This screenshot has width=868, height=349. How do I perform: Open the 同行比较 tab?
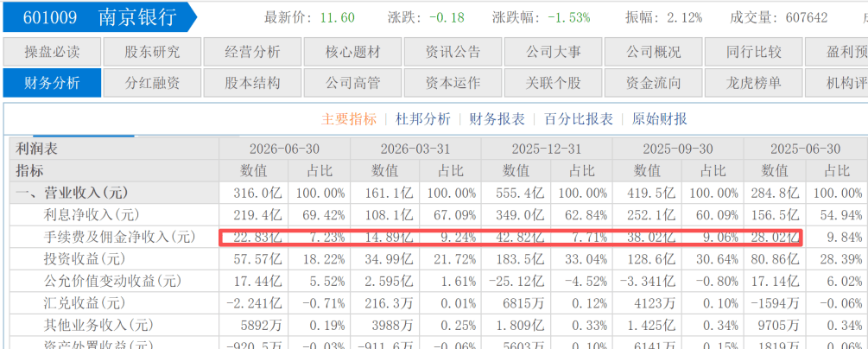(x=753, y=52)
